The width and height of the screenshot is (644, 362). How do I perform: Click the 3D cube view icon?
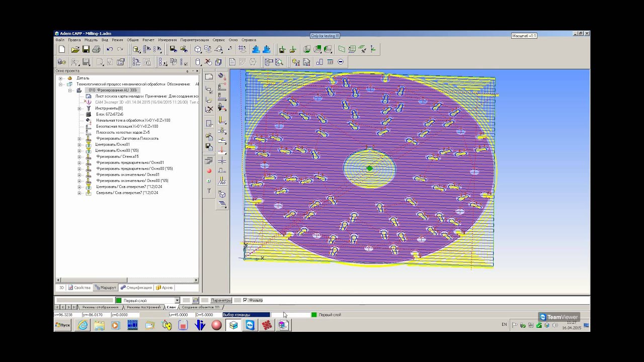198,49
